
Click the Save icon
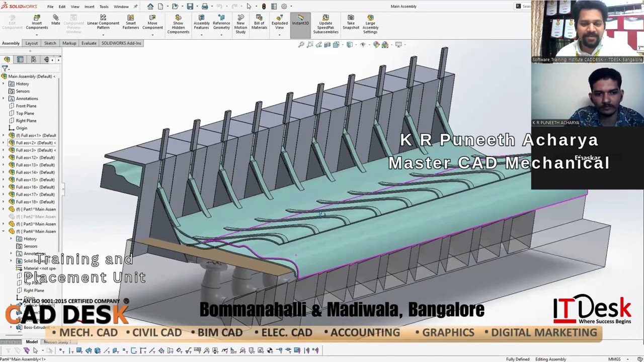pos(190,7)
